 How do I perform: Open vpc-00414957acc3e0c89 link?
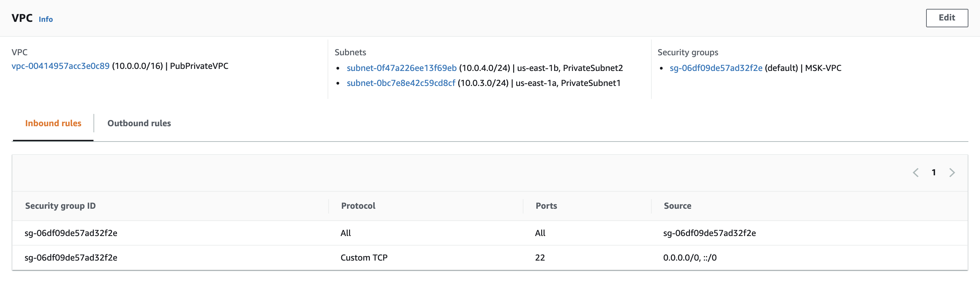(60, 66)
